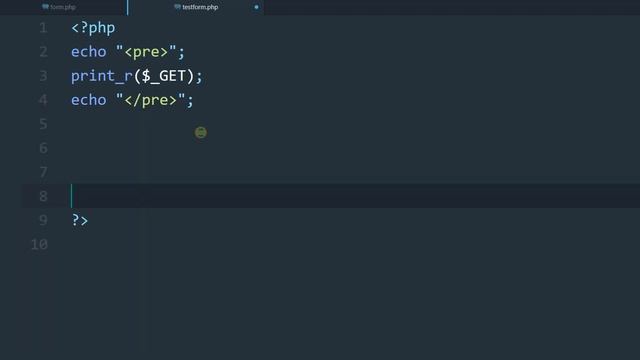Click line number 10 in the gutter
This screenshot has width=640, height=360.
[x=40, y=244]
